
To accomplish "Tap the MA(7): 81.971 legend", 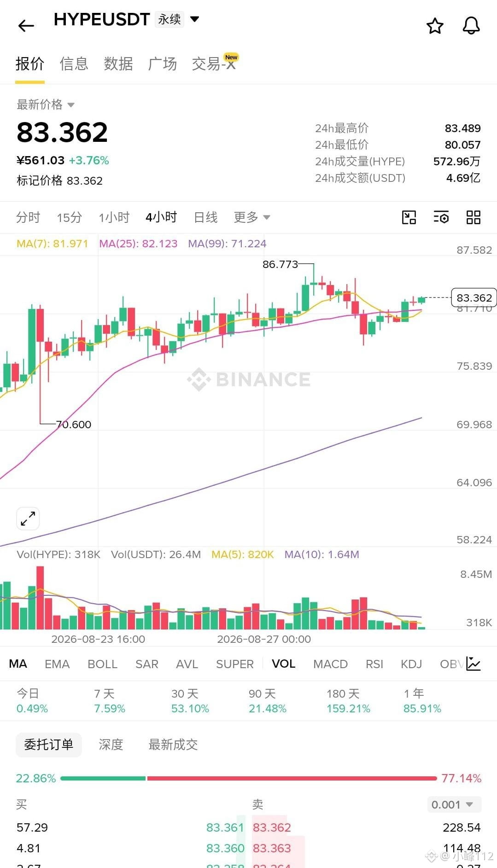I will coord(52,244).
